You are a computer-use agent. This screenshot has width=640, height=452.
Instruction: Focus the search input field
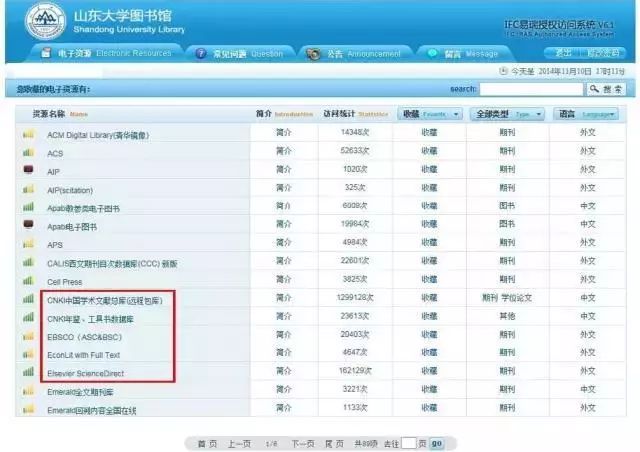(531, 89)
